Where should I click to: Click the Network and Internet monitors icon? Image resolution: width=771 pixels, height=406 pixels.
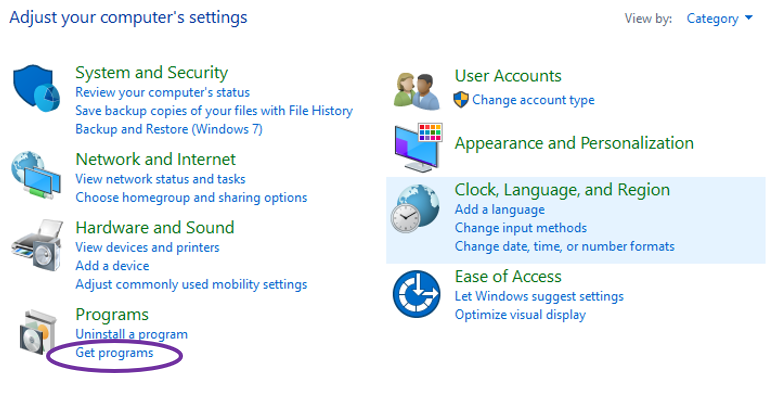pos(38,177)
